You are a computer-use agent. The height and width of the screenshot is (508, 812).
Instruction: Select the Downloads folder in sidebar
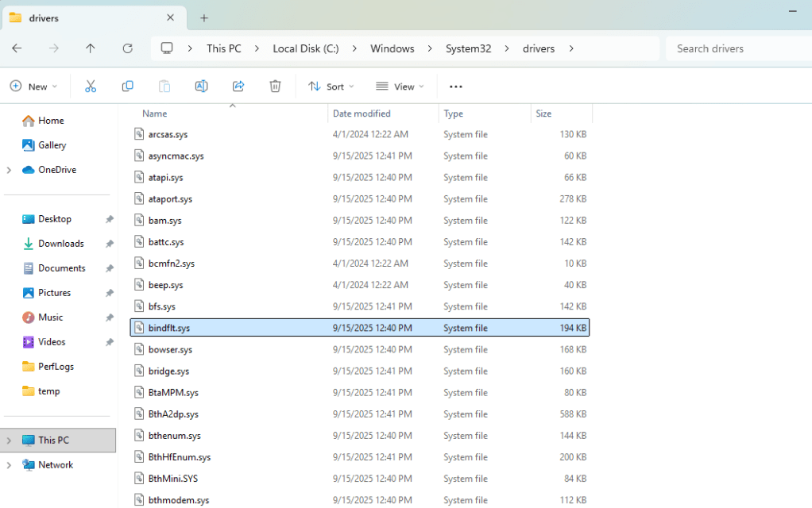(x=60, y=244)
